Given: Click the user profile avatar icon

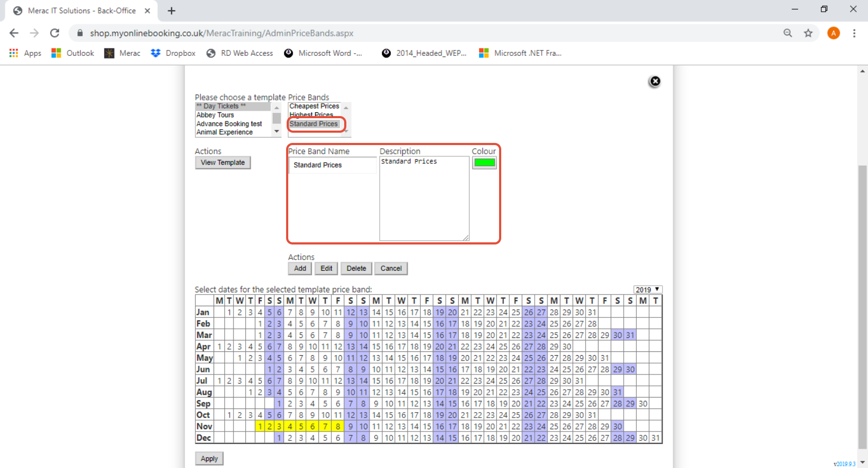Looking at the screenshot, I should tap(833, 33).
